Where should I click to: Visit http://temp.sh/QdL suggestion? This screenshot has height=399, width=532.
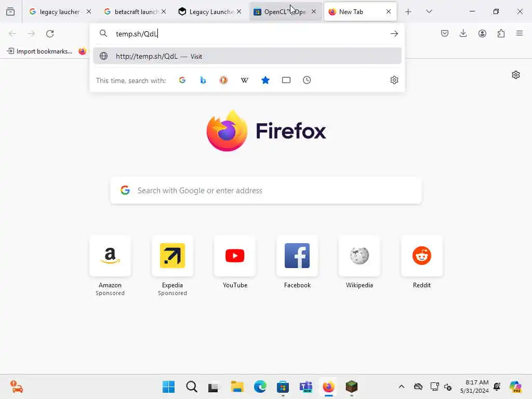(x=247, y=56)
